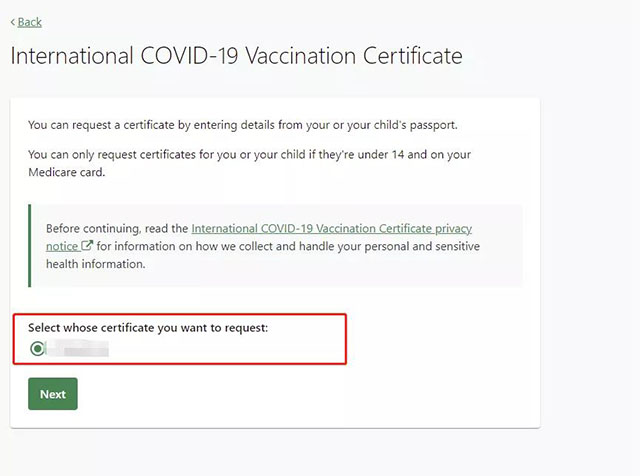The height and width of the screenshot is (476, 640).
Task: Click the text 'Before continuing, read the'
Action: click(117, 228)
